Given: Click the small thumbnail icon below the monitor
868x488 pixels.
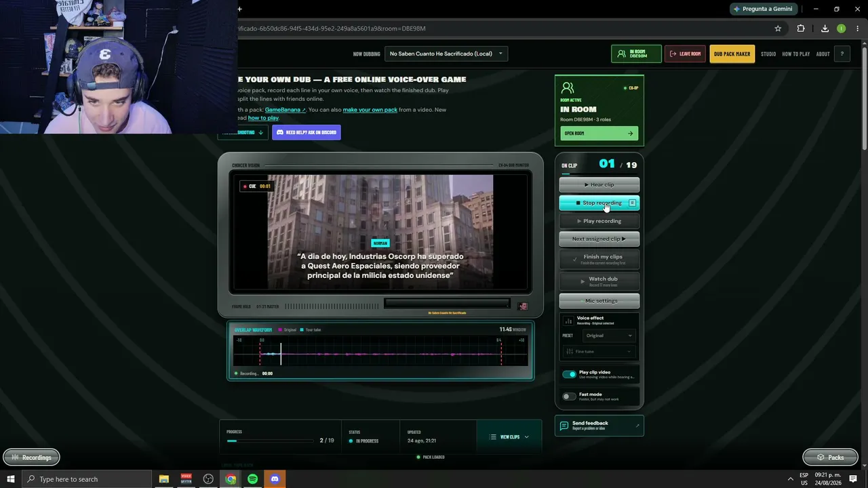Looking at the screenshot, I should coord(522,306).
